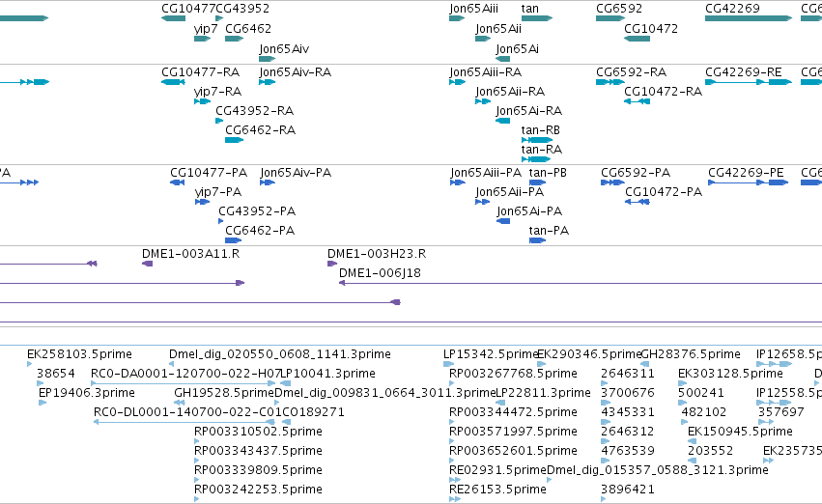Click the Jon65Aiv gene label
Image resolution: width=822 pixels, height=504 pixels.
coord(284,49)
